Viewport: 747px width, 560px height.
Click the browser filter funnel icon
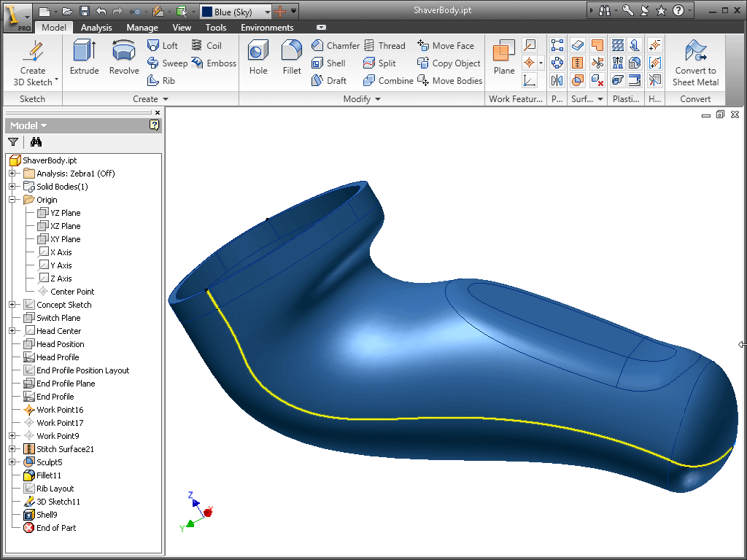point(13,141)
